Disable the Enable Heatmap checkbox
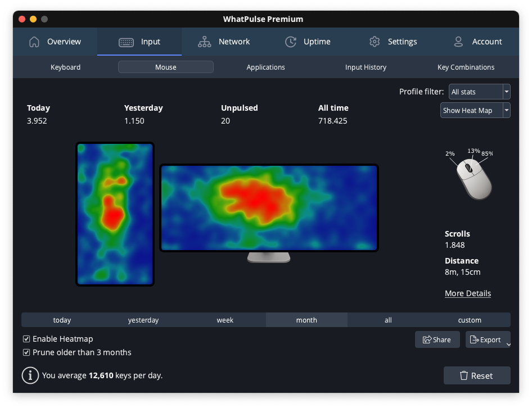This screenshot has width=532, height=408. (26, 339)
